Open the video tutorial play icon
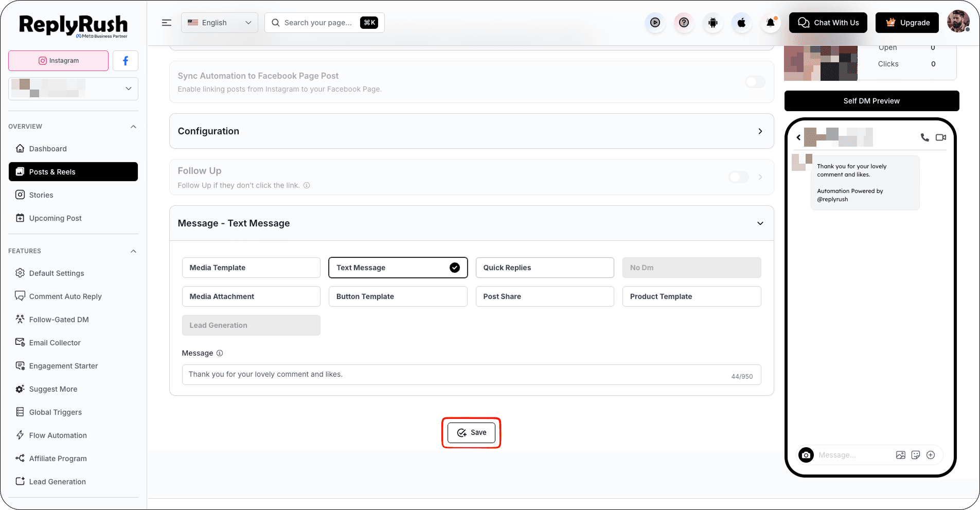 pos(655,23)
